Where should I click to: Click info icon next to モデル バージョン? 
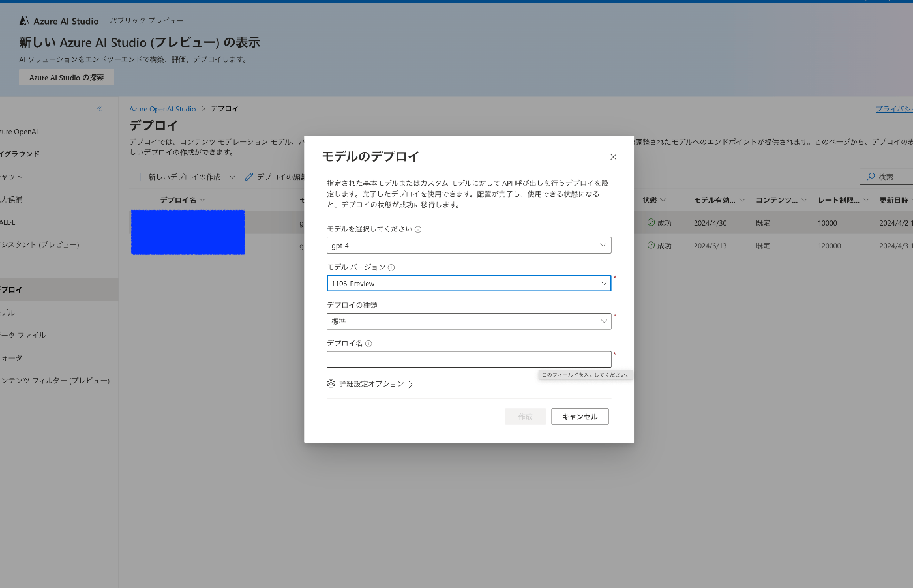(391, 267)
